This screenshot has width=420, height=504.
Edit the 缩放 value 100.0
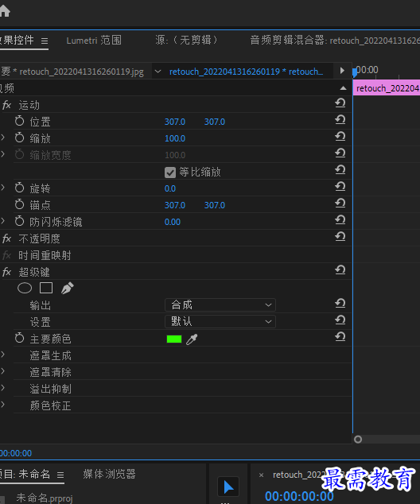(x=175, y=138)
